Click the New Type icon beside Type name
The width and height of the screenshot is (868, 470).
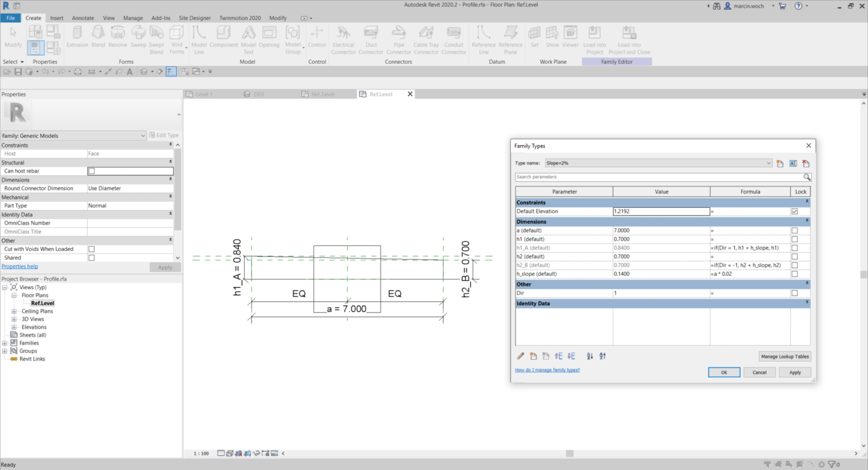click(780, 163)
